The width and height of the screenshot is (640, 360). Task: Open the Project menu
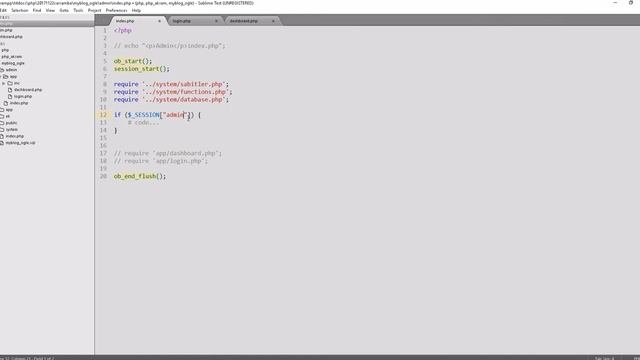click(x=94, y=10)
